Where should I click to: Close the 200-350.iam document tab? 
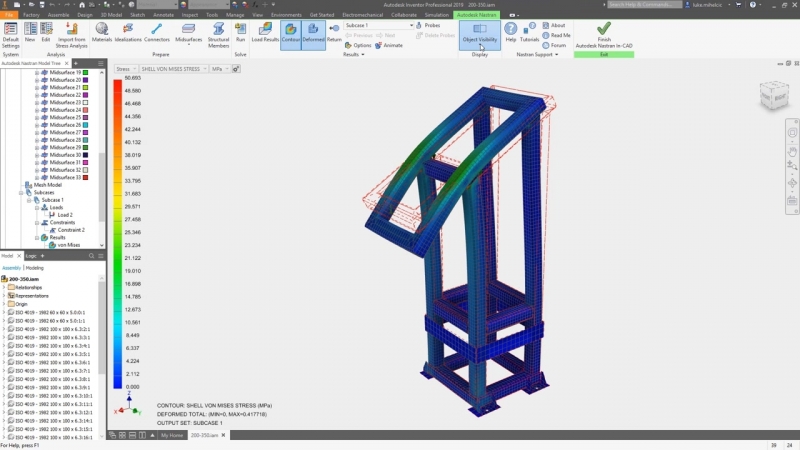point(223,435)
